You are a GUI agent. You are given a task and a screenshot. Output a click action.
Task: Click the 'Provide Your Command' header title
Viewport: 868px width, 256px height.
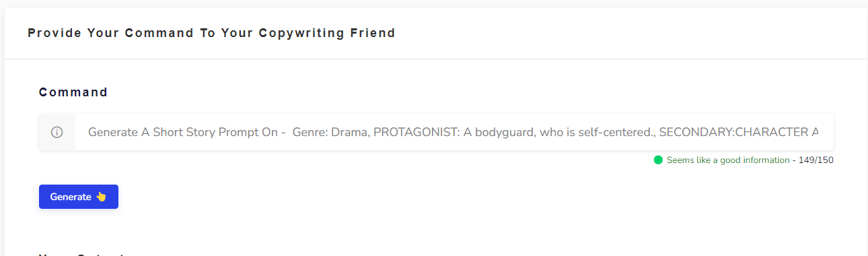click(x=211, y=32)
